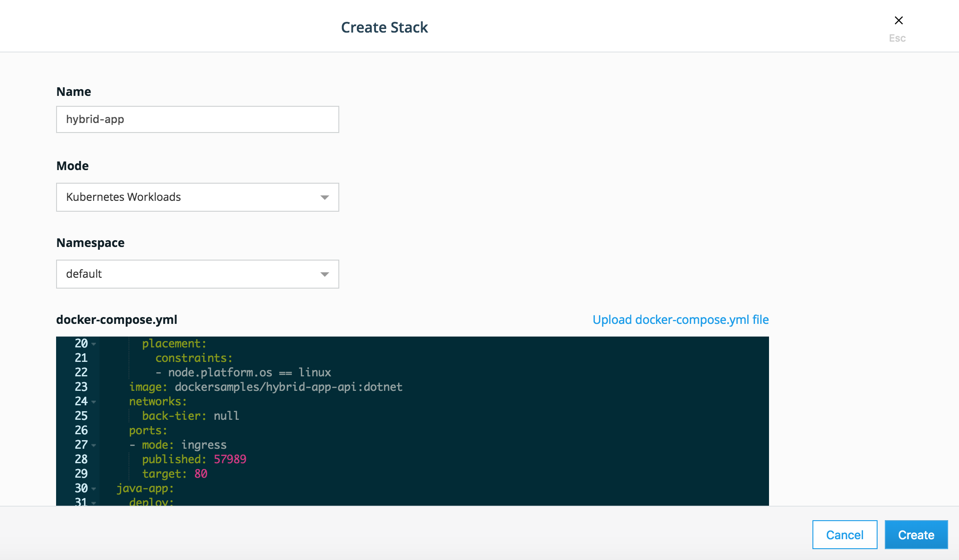The image size is (959, 560).
Task: Collapse fold arrow on line 31
Action: pos(94,502)
